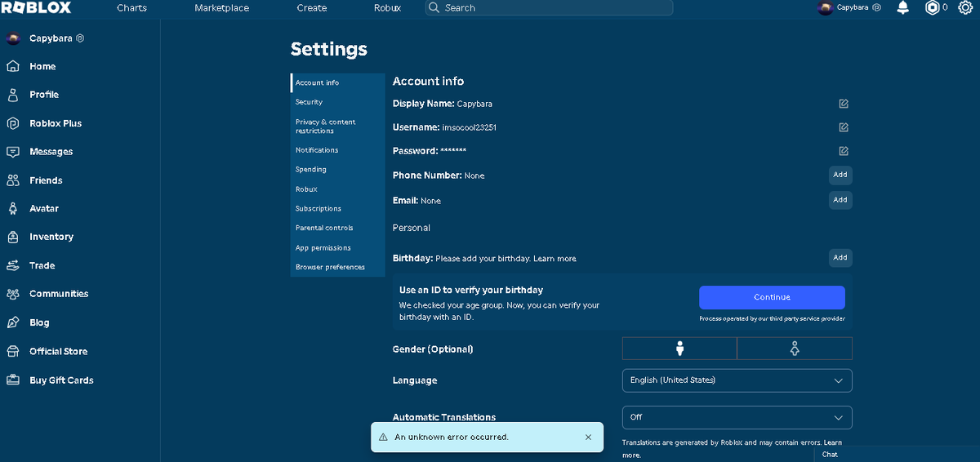Click the Friends icon in sidebar
Screen dimensions: 980x462
click(13, 180)
